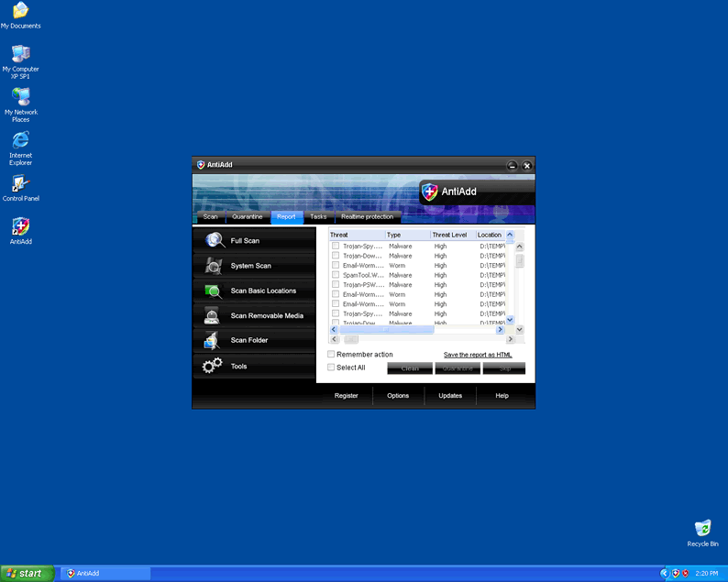Viewport: 728px width, 582px height.
Task: Select the Scan Removable Media icon
Action: point(213,316)
